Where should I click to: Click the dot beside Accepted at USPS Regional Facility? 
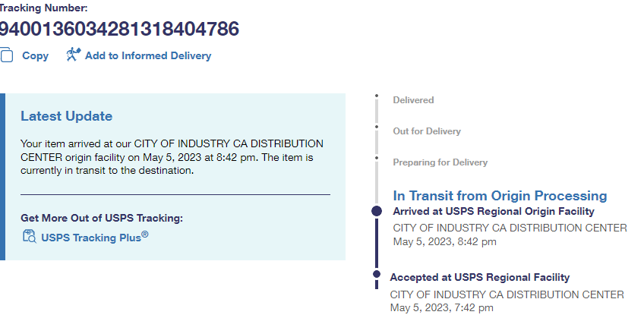pyautogui.click(x=376, y=272)
